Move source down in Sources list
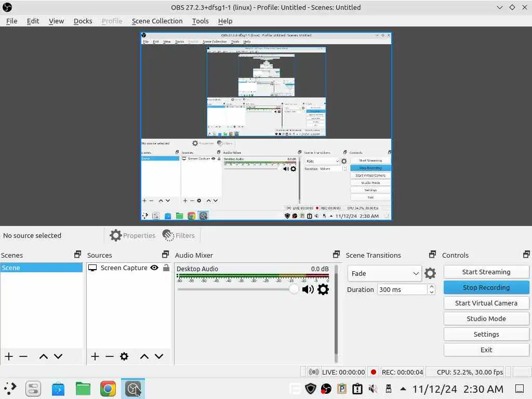Image resolution: width=532 pixels, height=399 pixels. (x=159, y=356)
